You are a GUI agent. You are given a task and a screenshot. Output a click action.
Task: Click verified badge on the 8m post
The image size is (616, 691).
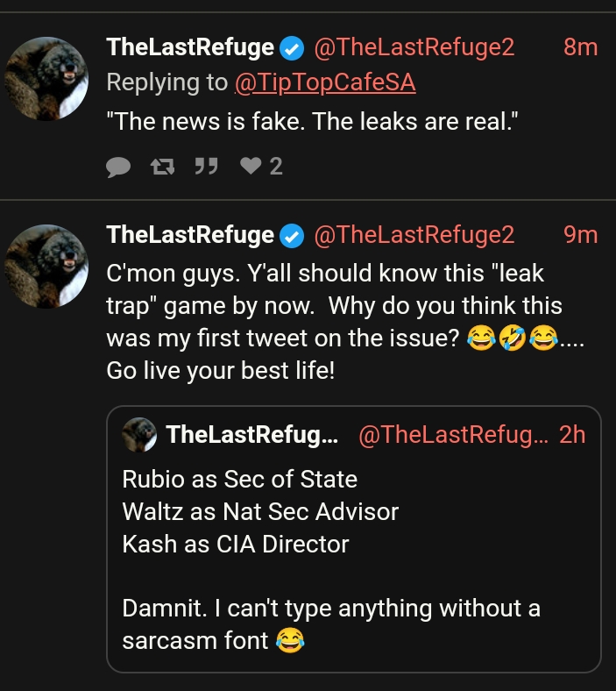click(292, 47)
